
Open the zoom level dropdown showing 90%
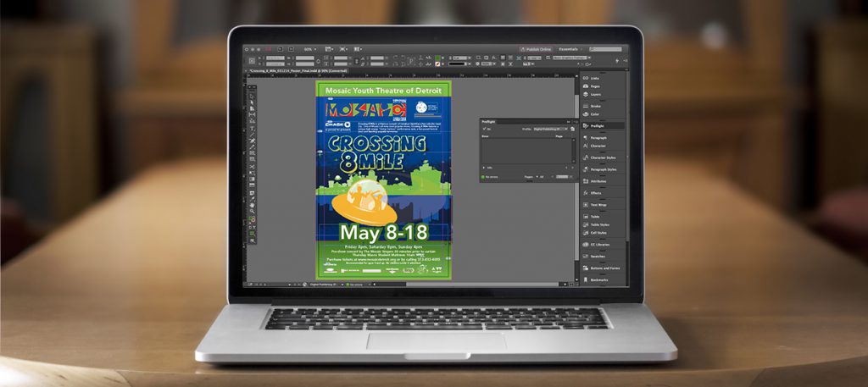pyautogui.click(x=309, y=49)
